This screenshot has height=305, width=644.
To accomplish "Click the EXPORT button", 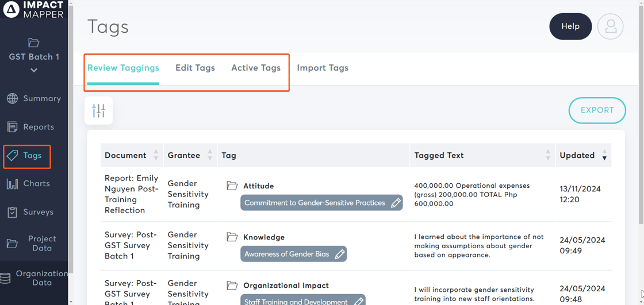I will coord(597,110).
